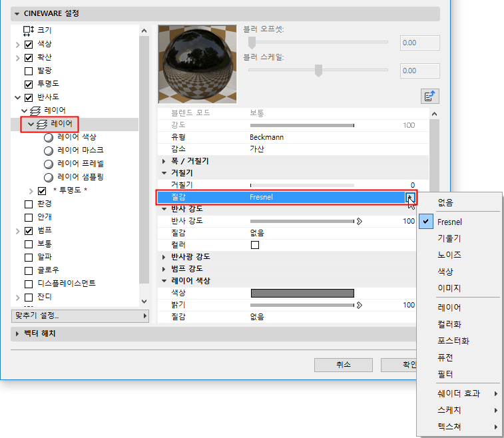Expand the 범프 channel tree arrow
The height and width of the screenshot is (438, 504).
coord(18,231)
